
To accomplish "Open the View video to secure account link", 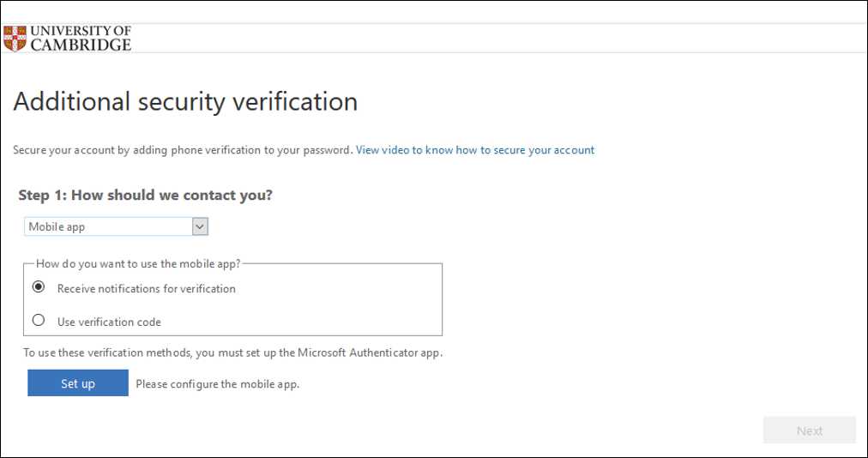I will pyautogui.click(x=475, y=150).
